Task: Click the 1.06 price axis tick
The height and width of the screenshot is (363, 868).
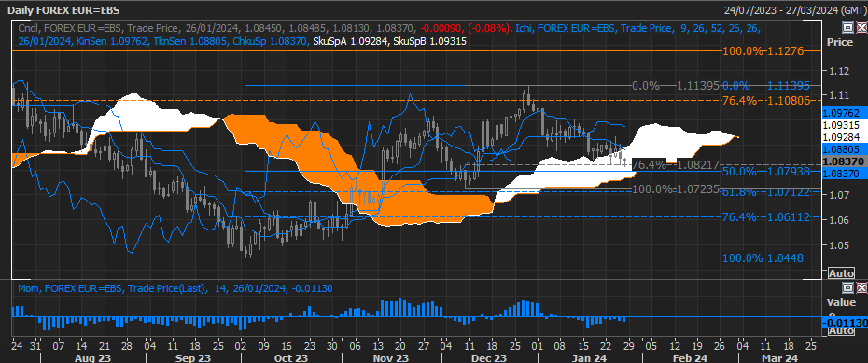Action: (838, 220)
